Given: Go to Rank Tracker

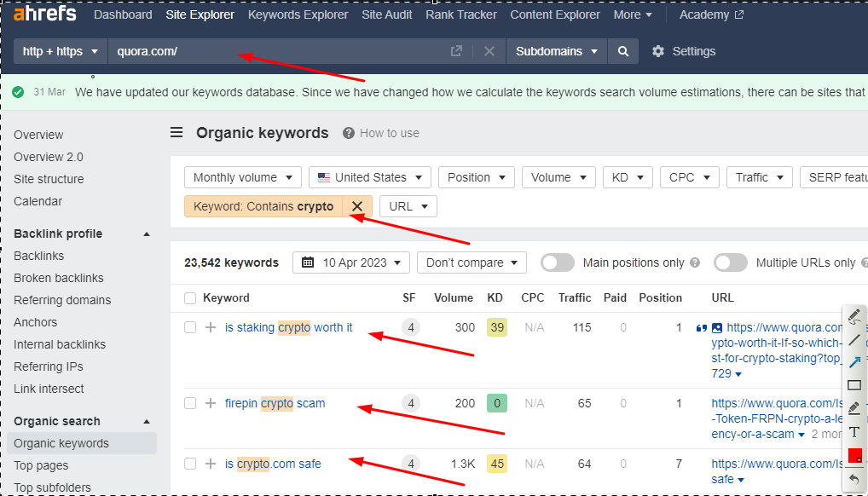Looking at the screenshot, I should (x=461, y=15).
